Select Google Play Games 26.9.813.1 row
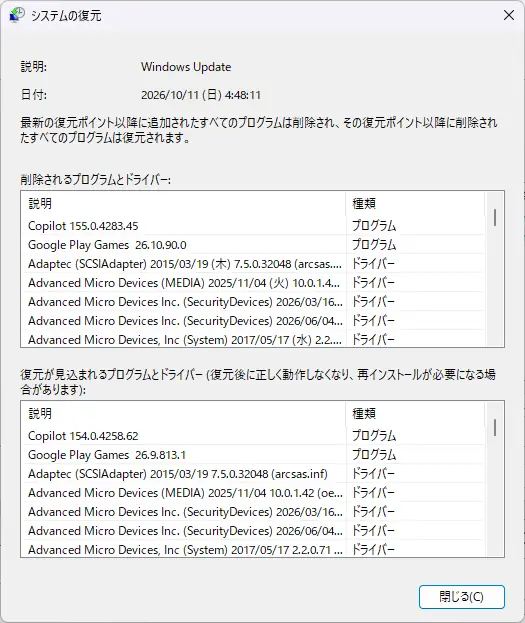This screenshot has width=525, height=623. click(x=254, y=455)
